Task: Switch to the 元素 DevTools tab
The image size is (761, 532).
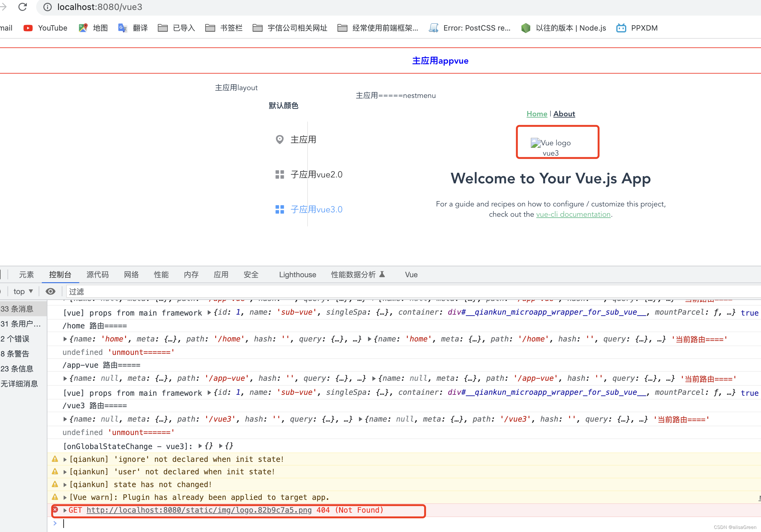Action: tap(27, 274)
